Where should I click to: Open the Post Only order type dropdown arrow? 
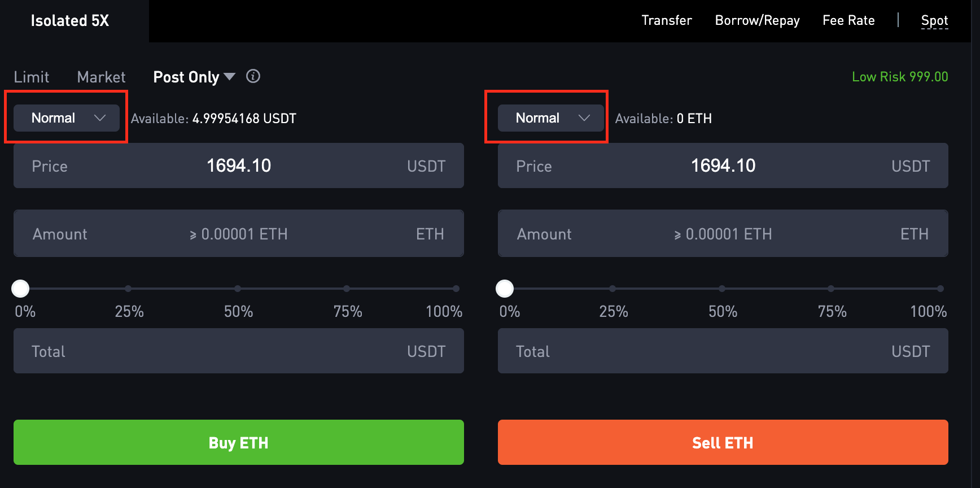(229, 76)
